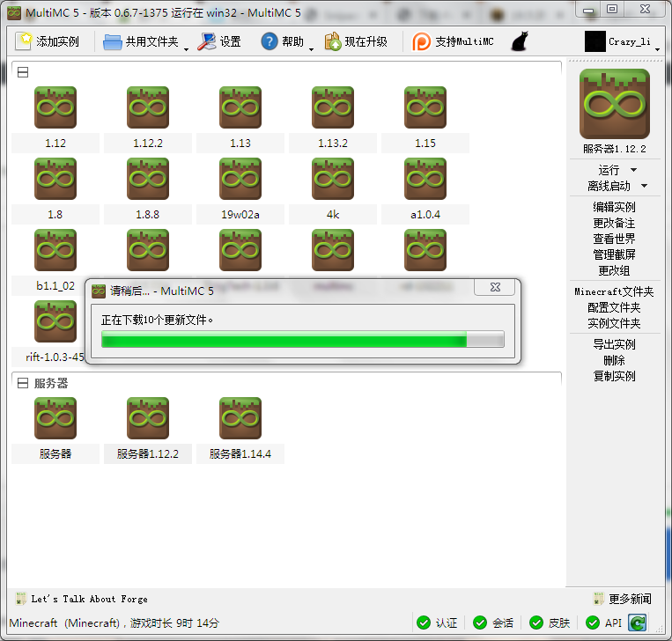This screenshot has height=641, width=672.
Task: Click the large selected instance icon in sidebar
Action: point(615,104)
